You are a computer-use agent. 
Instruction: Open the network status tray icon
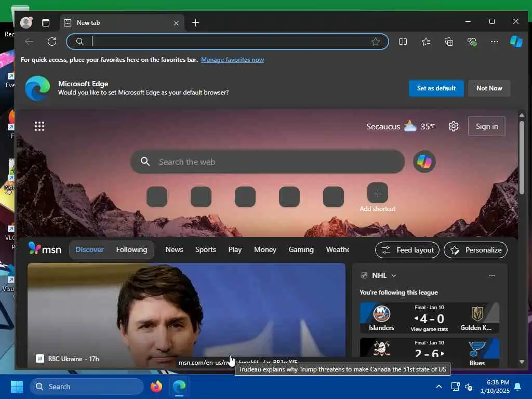click(455, 387)
